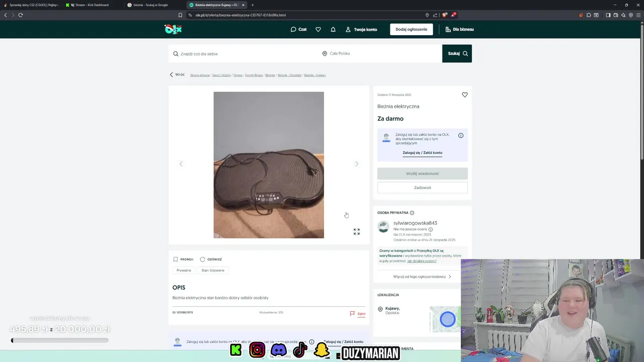Open the info icon in the login prompt box
The height and width of the screenshot is (362, 644).
tap(461, 136)
